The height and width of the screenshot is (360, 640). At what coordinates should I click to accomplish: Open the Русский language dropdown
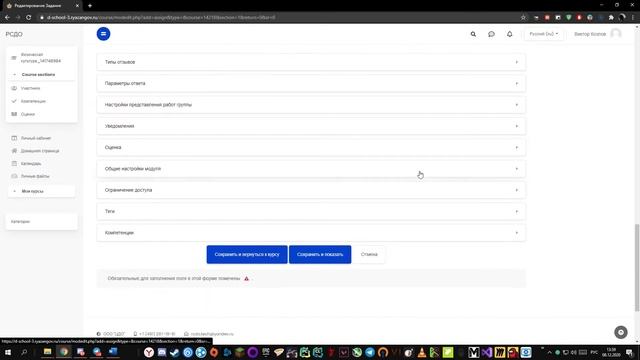[x=544, y=34]
